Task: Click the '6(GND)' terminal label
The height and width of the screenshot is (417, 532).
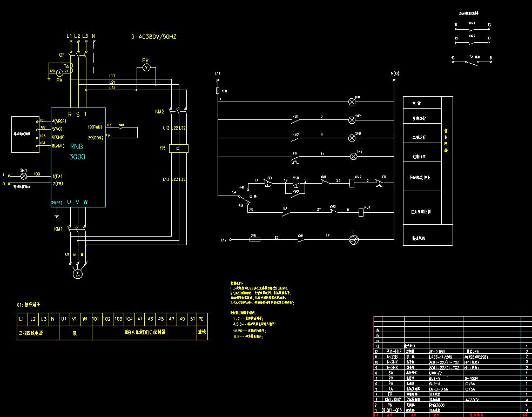Action: (x=58, y=137)
